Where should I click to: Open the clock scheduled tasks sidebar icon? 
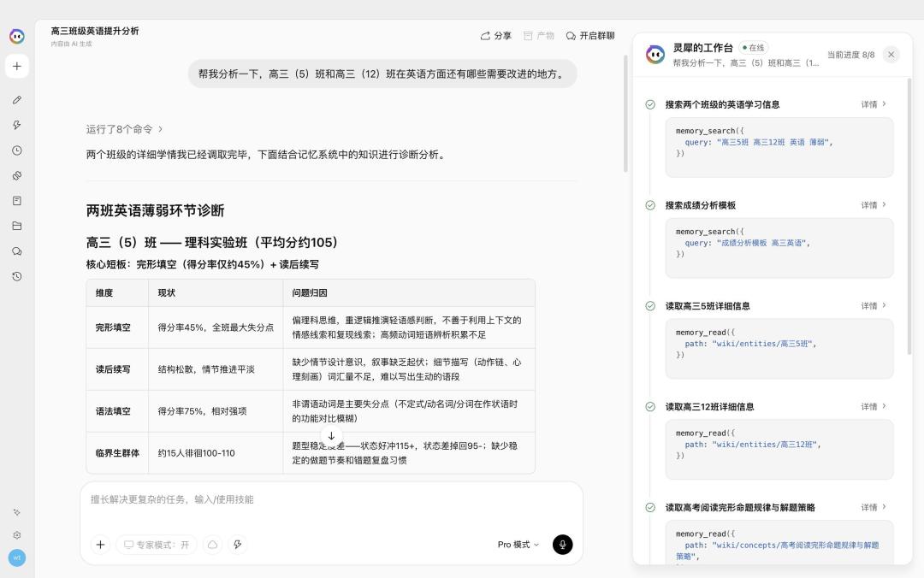click(x=17, y=150)
